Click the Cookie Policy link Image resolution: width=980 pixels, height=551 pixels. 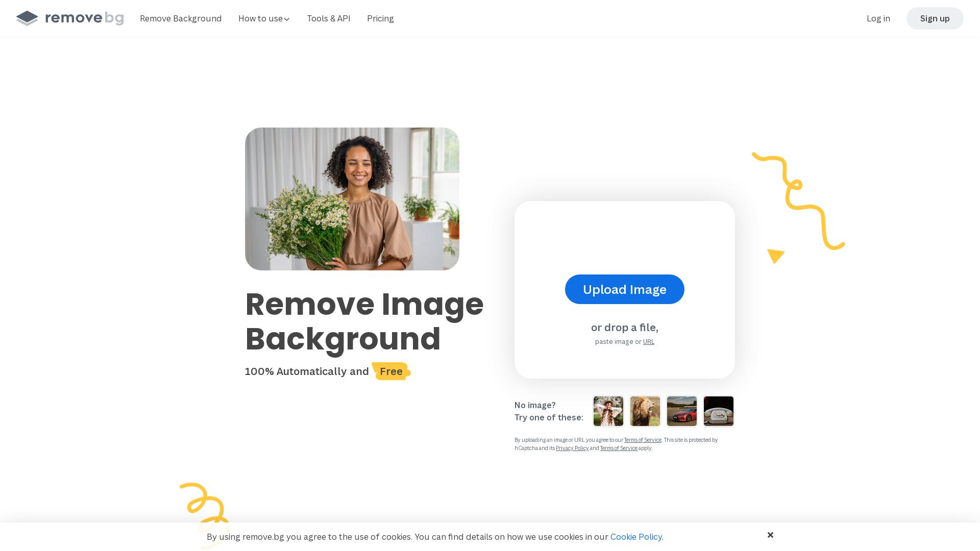tap(635, 536)
